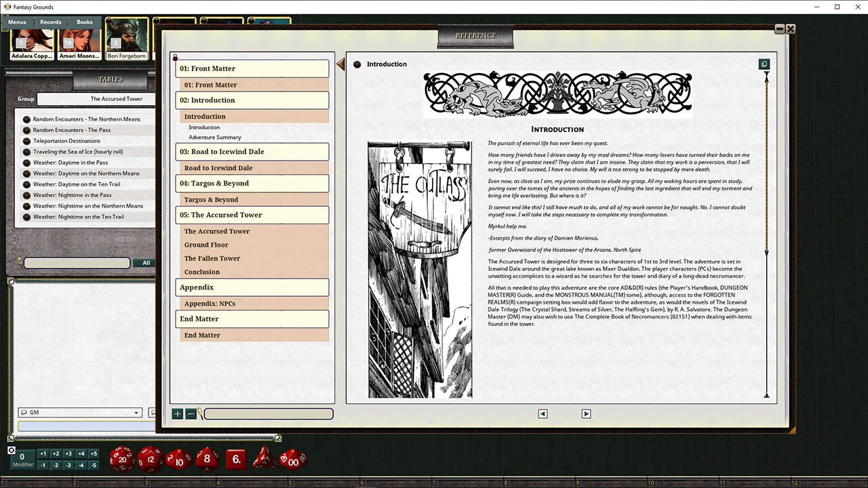The height and width of the screenshot is (488, 868).
Task: Roll the d12 die
Action: 151,459
